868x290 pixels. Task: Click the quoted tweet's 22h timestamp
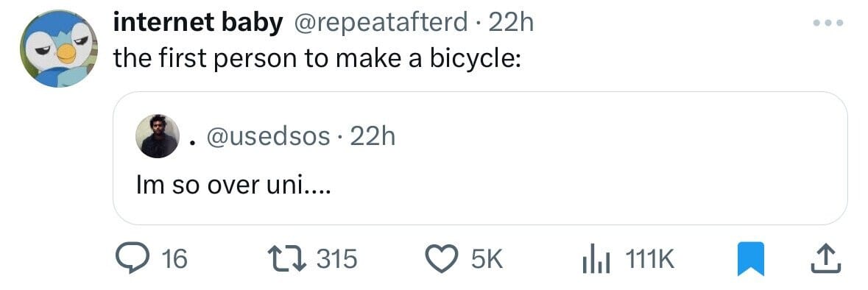373,136
